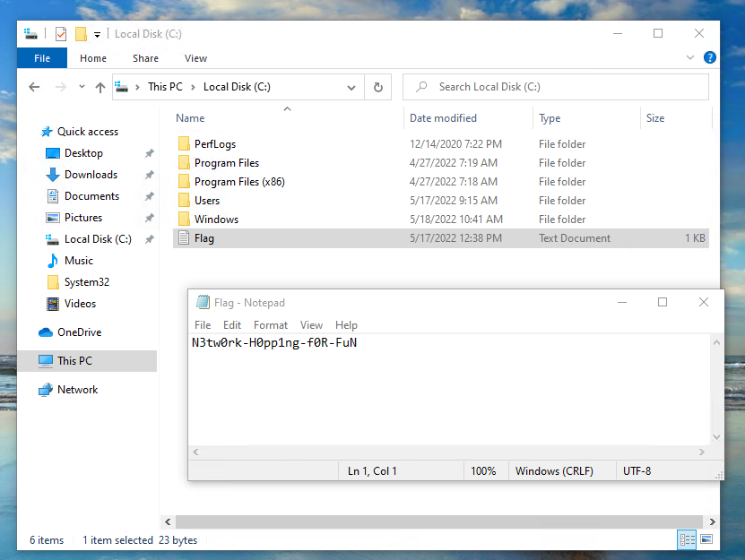
Task: Click UTF-8 in Notepad status bar
Action: click(637, 471)
